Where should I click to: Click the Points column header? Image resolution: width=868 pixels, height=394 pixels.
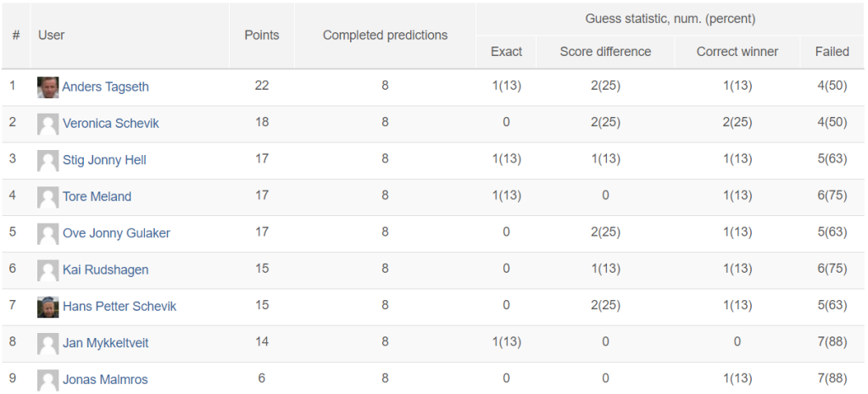click(262, 36)
